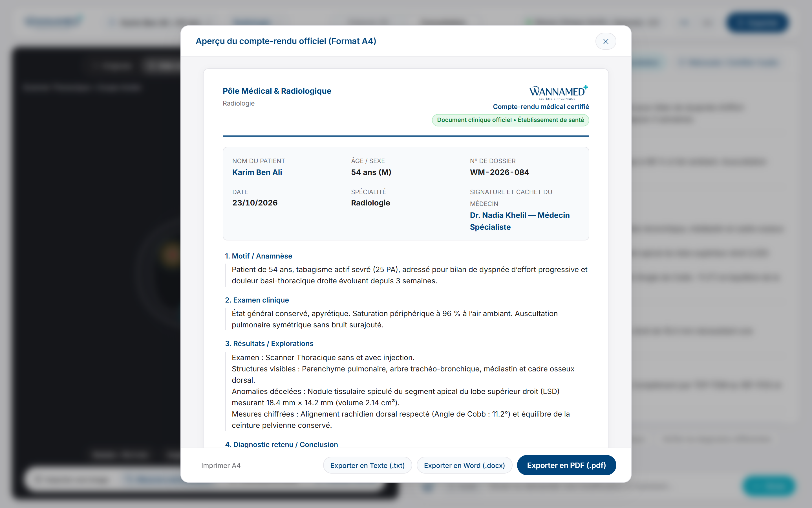
Task: Click the Mesures chiffrées Angle de Cobb line
Action: tap(401, 420)
